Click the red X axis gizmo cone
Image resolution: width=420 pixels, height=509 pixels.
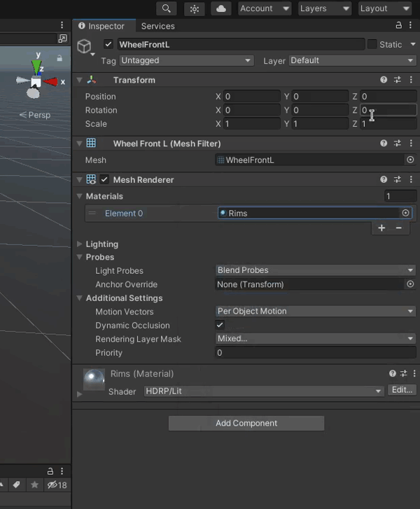50,82
